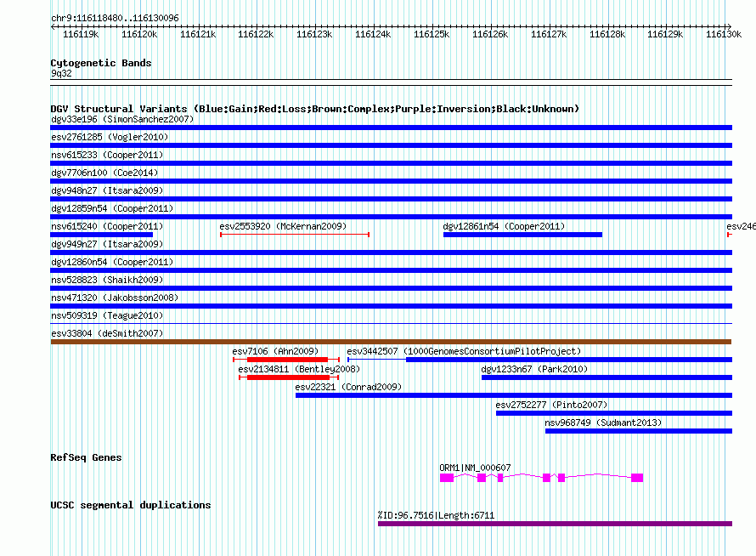Click the dgv1233n67 (Park2010) label
This screenshot has width=756, height=556.
534,369
